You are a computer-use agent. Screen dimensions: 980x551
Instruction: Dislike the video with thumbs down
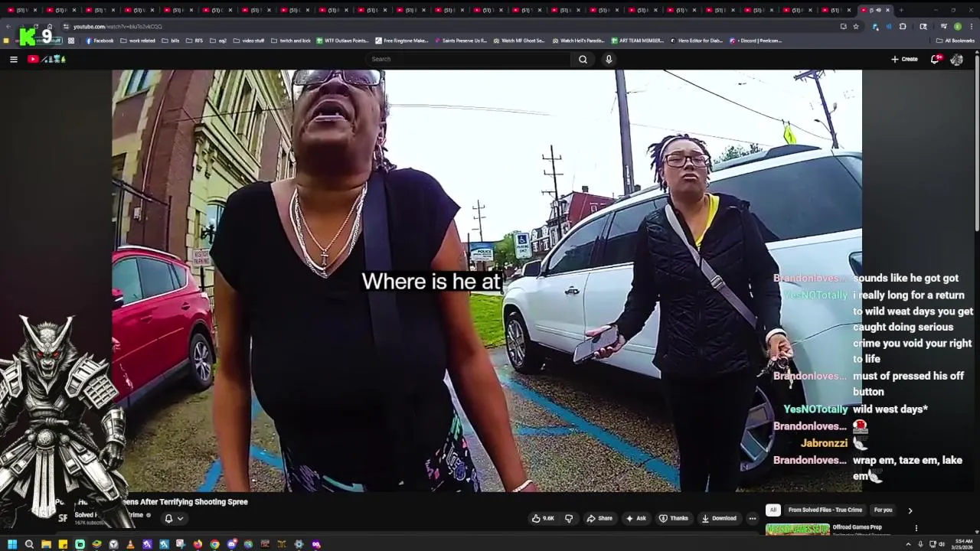click(568, 518)
